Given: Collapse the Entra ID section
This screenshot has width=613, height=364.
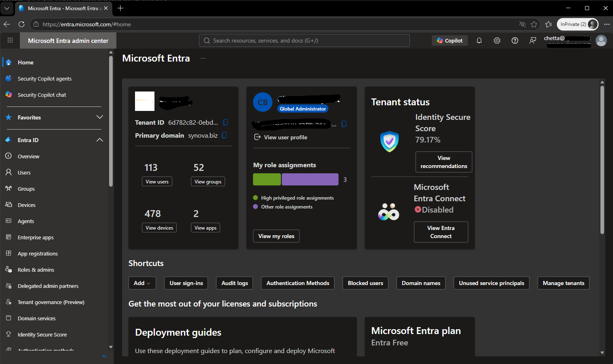Looking at the screenshot, I should [100, 140].
